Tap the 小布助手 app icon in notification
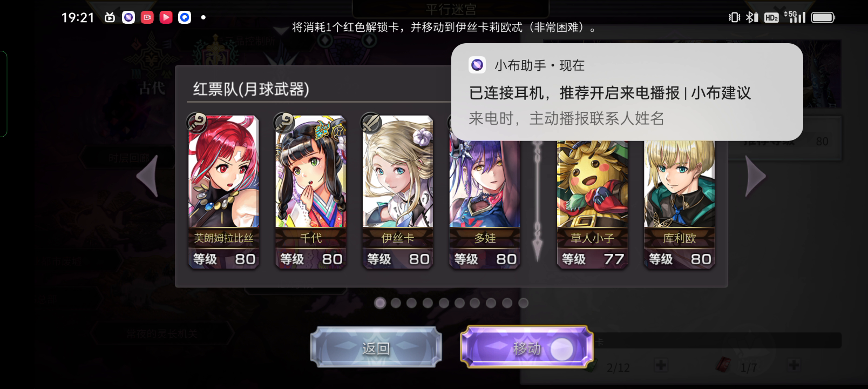This screenshot has height=389, width=868. 477,65
